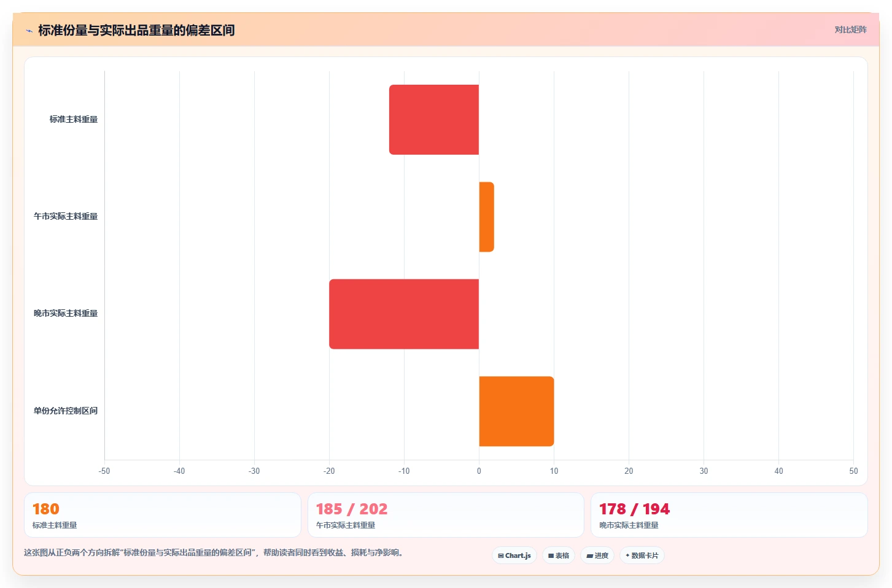
Task: Click the description sentence starting 这张图从正负两个方向
Action: coord(215,552)
